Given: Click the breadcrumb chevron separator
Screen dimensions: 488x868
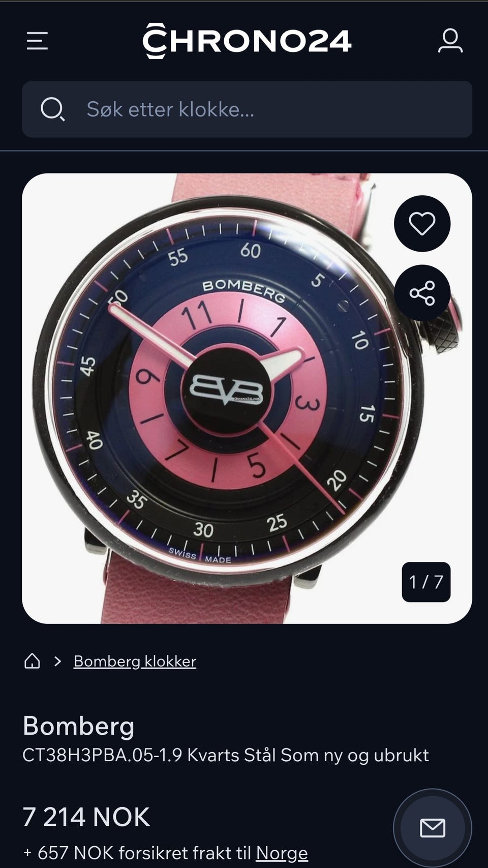Looking at the screenshot, I should coord(57,661).
